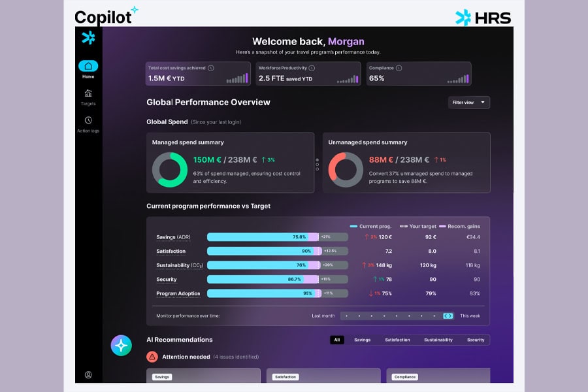Filter recommendations by Sustainability
This screenshot has width=588, height=392.
pyautogui.click(x=438, y=340)
